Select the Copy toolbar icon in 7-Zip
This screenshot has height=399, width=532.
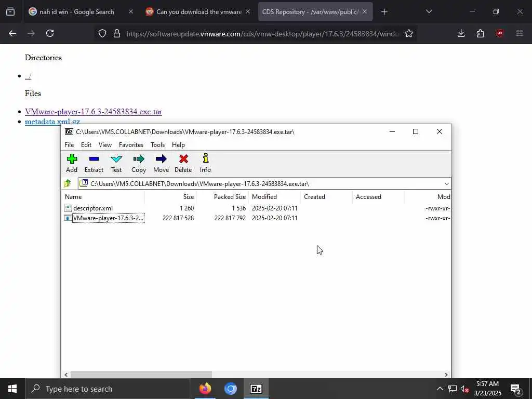click(138, 163)
